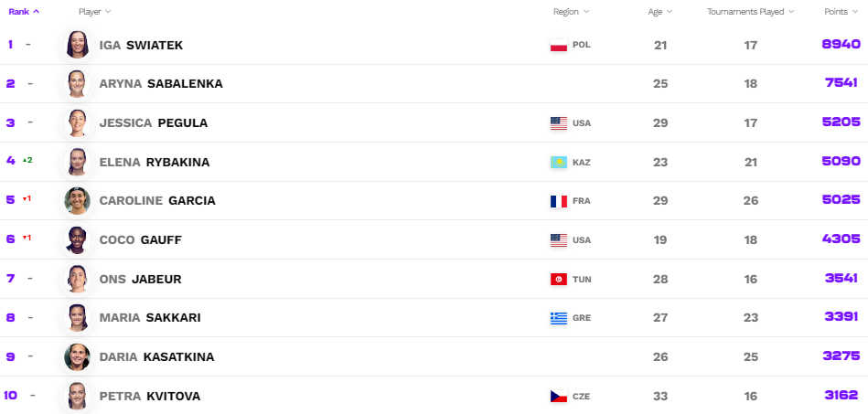Click the Poland flag icon beside Swiatek
The image size is (868, 414).
(558, 45)
